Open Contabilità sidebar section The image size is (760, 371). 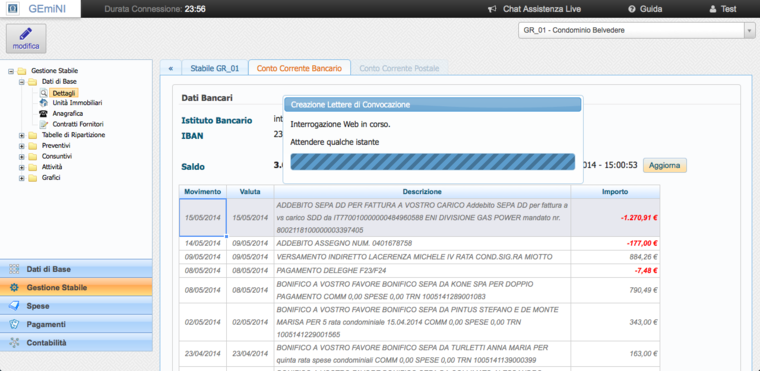click(76, 342)
